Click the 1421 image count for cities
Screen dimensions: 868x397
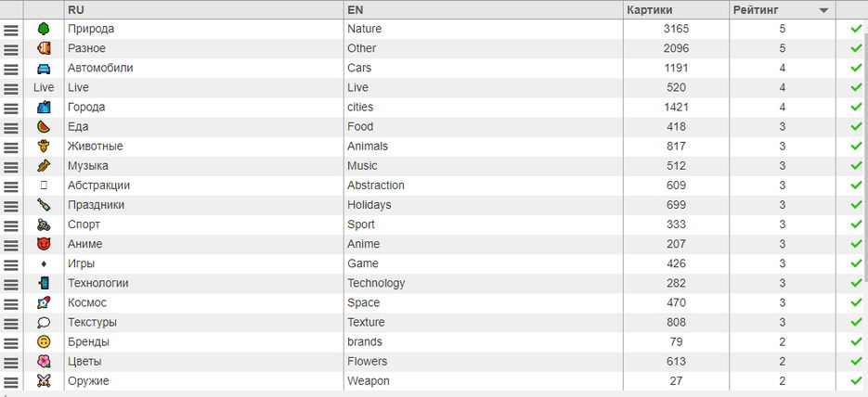pos(676,107)
